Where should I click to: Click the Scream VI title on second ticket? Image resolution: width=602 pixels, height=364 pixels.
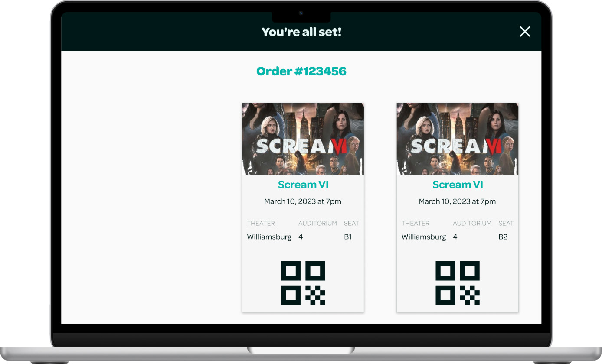[458, 185]
